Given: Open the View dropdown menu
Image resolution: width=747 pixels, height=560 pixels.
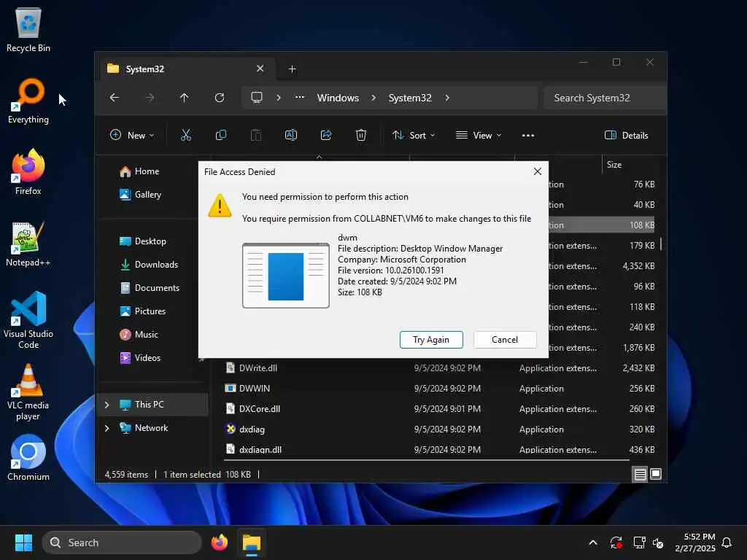Looking at the screenshot, I should tap(479, 135).
